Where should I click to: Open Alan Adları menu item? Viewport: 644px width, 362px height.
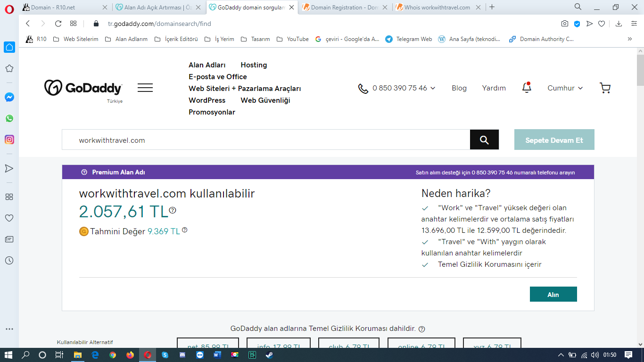tap(207, 65)
